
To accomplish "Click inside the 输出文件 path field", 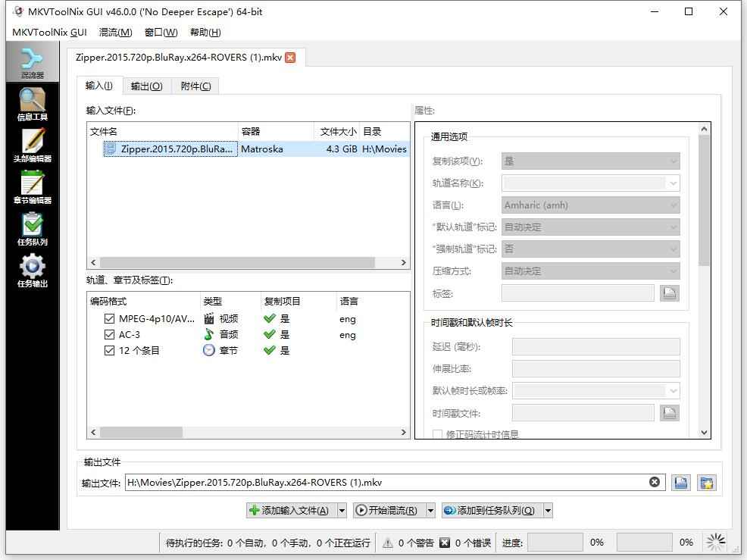I will tap(379, 481).
